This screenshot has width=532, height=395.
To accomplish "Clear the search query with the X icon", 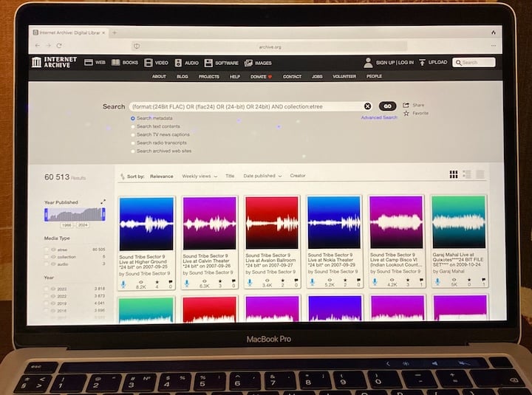I will coord(367,106).
